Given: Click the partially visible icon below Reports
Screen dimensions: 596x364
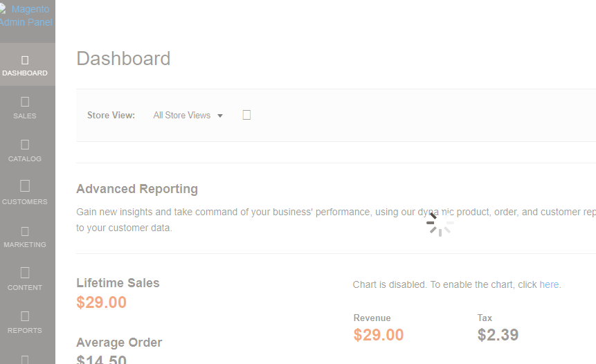Looking at the screenshot, I should [25, 358].
